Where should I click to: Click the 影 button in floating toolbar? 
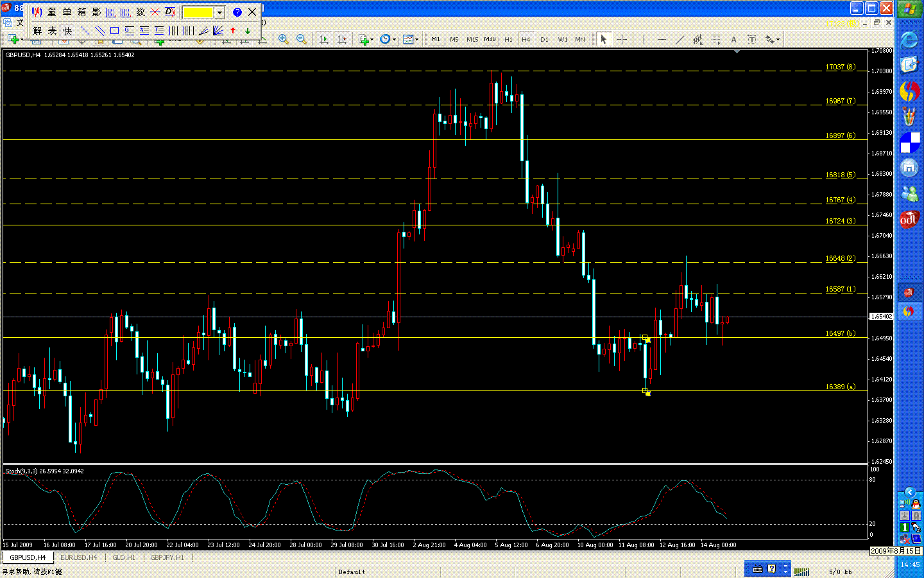tap(96, 12)
